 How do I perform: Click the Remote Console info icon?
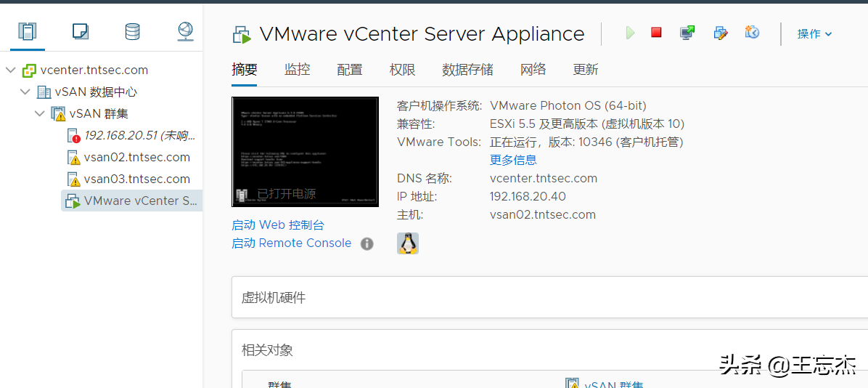367,244
